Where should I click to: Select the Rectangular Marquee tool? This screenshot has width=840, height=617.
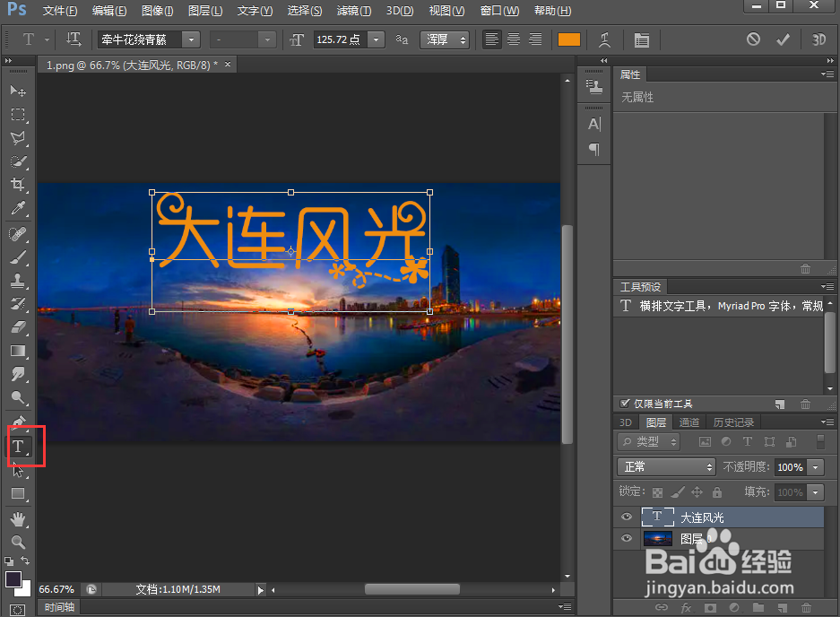(18, 114)
